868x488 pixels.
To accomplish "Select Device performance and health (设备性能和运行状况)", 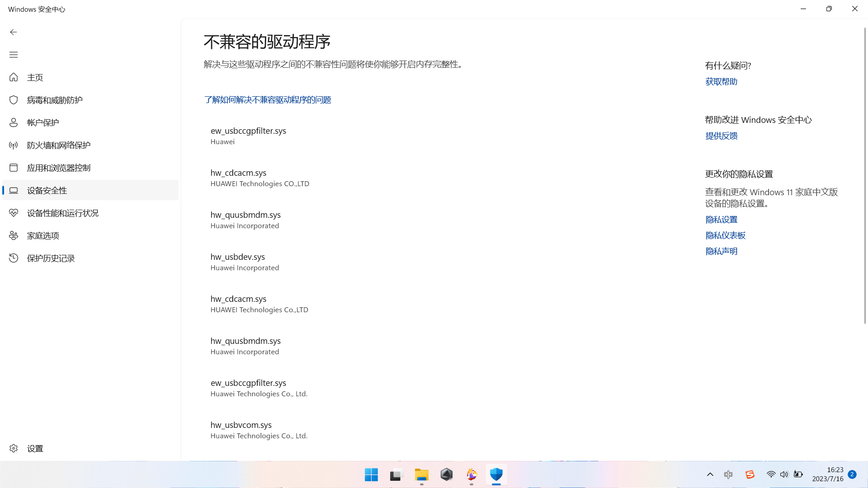I will 62,213.
